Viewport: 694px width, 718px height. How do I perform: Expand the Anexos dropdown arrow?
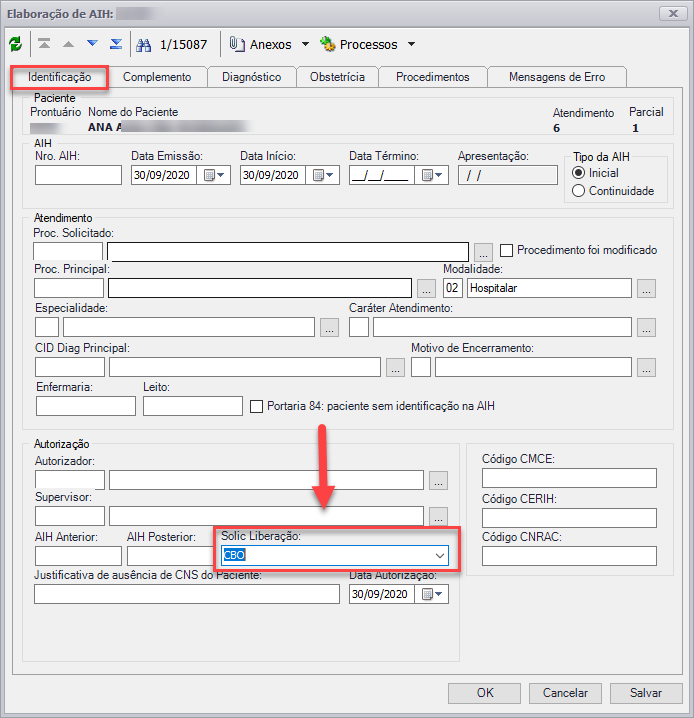[x=305, y=44]
